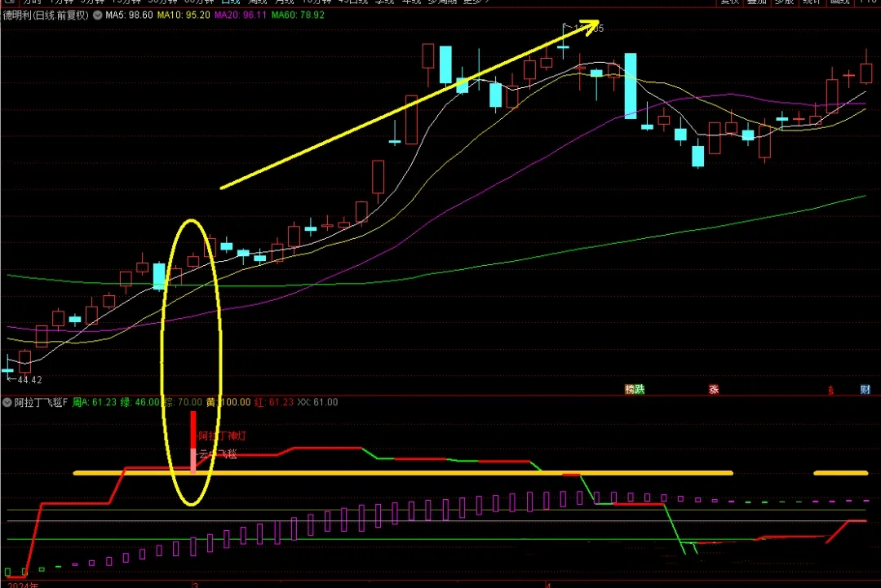Click the red 涨 marker icon
881x588 pixels.
coord(714,389)
